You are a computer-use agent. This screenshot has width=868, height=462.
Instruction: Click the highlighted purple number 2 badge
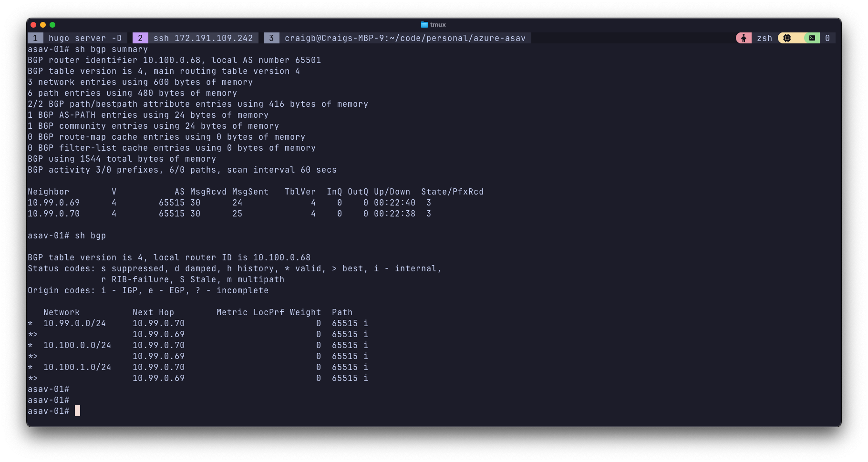pyautogui.click(x=140, y=38)
